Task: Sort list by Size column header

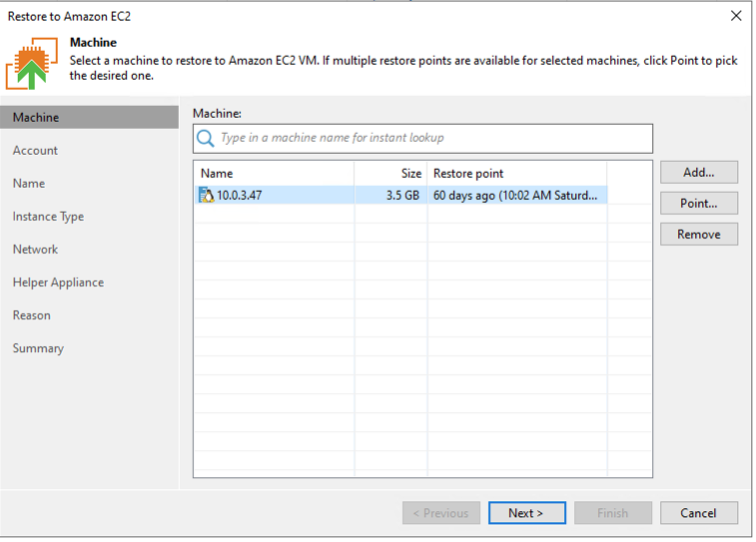Action: coord(391,173)
